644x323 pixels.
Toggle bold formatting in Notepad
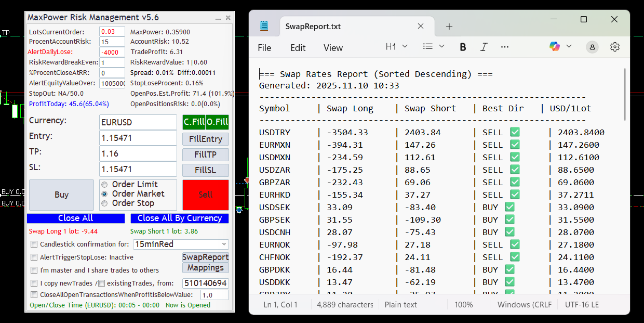(x=463, y=47)
